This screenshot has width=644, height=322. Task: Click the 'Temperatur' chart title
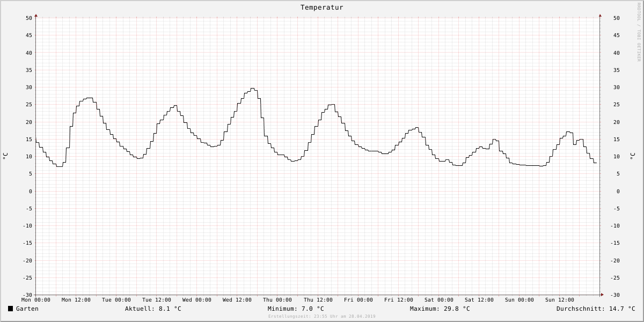pos(322,8)
